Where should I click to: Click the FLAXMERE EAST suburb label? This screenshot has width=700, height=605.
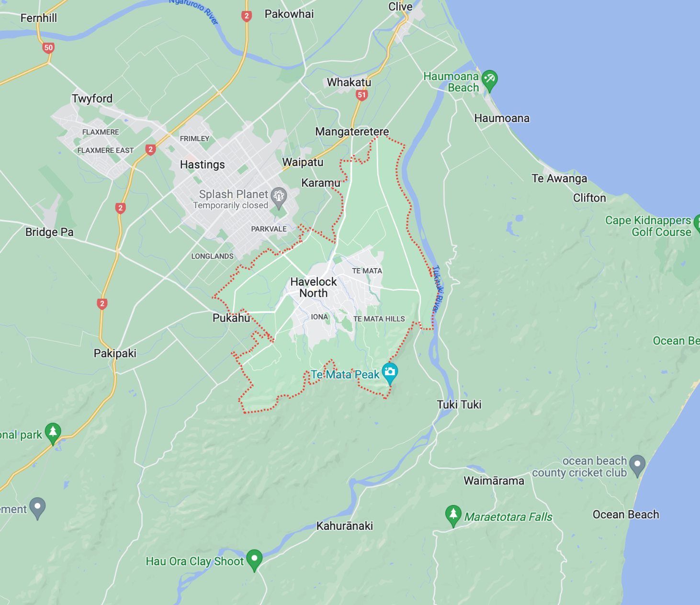[105, 150]
